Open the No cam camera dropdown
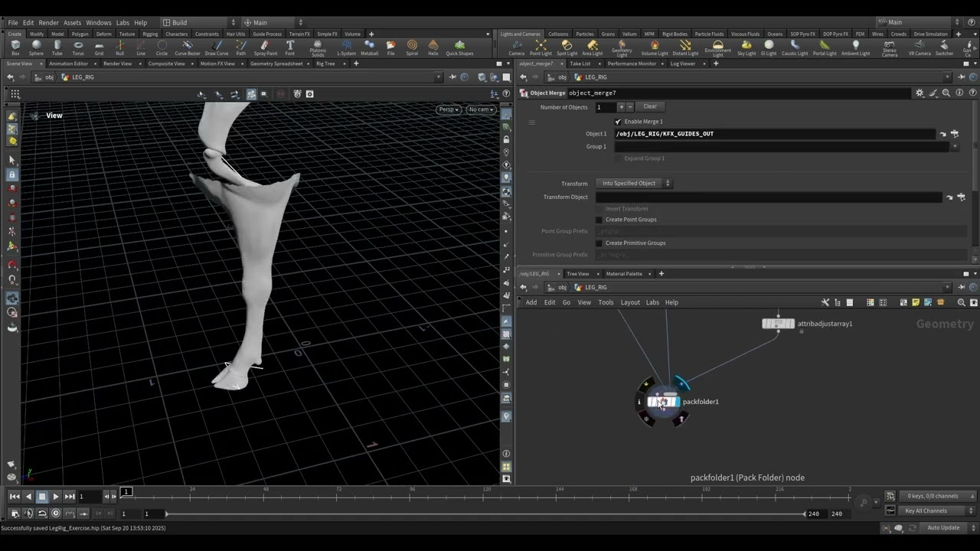 tap(480, 109)
